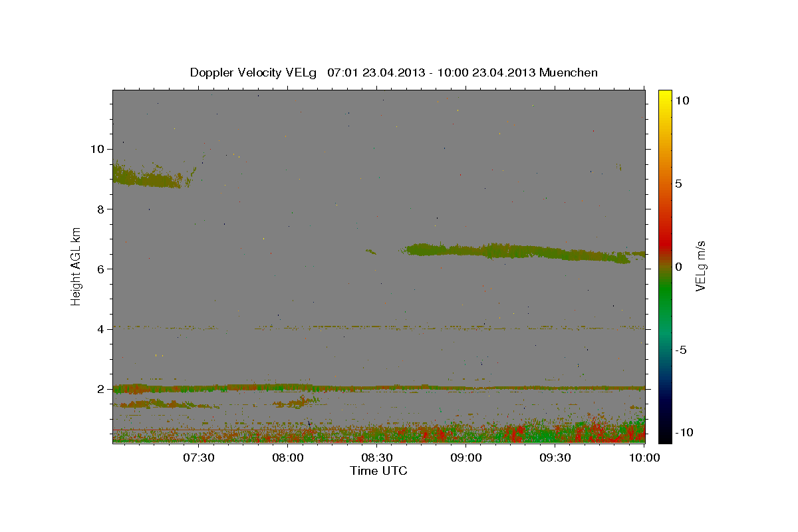Click the 'VELg m/s' colorbar label
Viewport: 798px width, 532px height.
click(700, 266)
